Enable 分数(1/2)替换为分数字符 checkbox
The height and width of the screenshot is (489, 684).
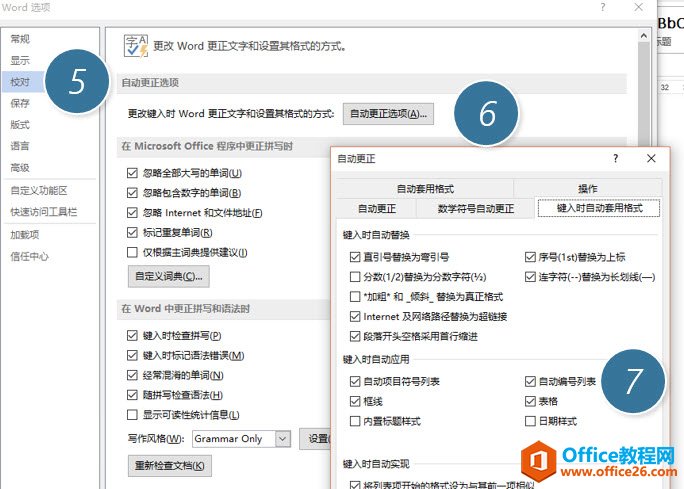355,277
